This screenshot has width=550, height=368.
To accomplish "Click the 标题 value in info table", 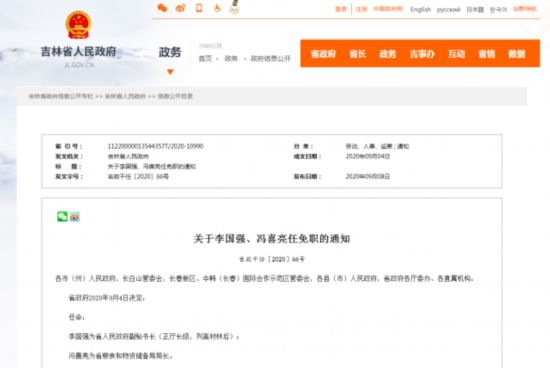I will (x=152, y=166).
